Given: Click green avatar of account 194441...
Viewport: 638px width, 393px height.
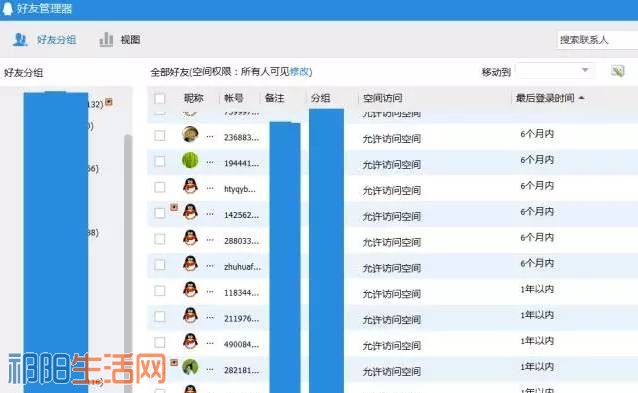Looking at the screenshot, I should pyautogui.click(x=190, y=160).
